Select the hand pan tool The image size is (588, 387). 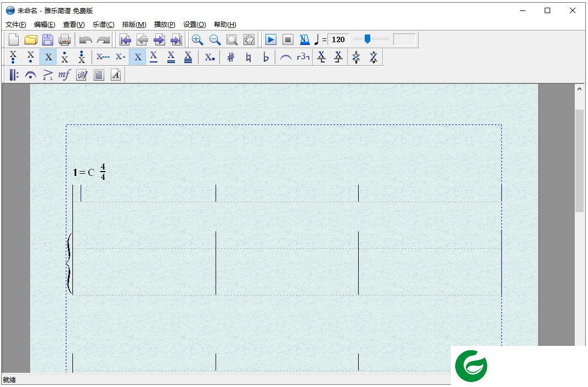(249, 39)
